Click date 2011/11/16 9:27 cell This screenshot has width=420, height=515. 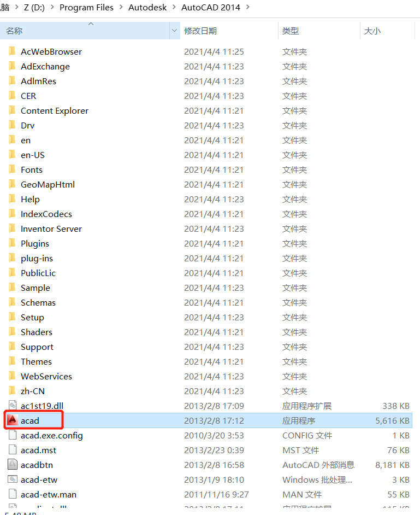point(217,494)
